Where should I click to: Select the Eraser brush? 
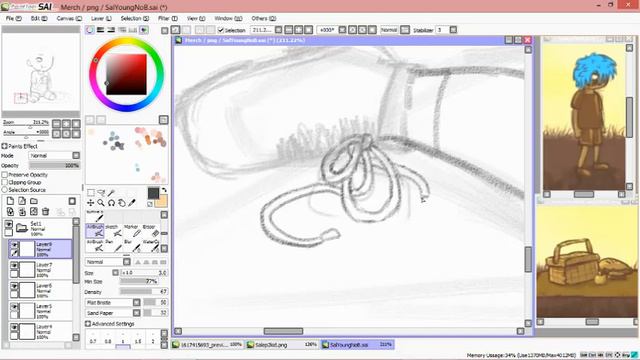tap(151, 231)
